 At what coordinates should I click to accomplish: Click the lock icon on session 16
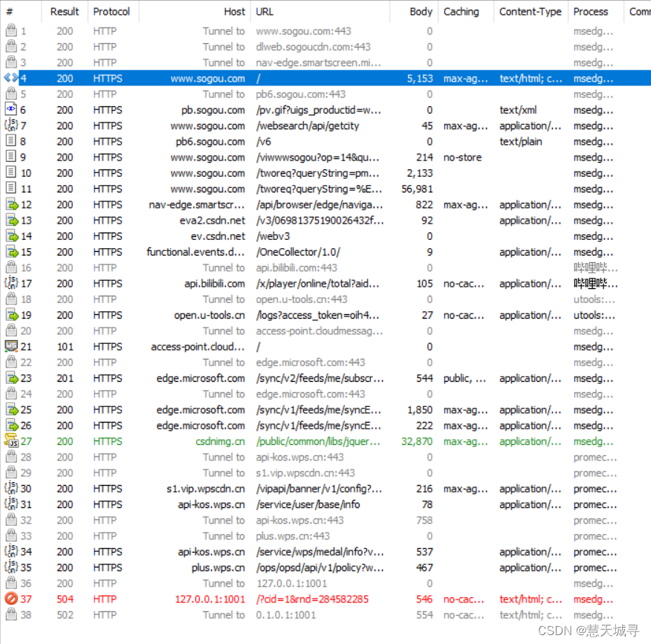[x=11, y=267]
